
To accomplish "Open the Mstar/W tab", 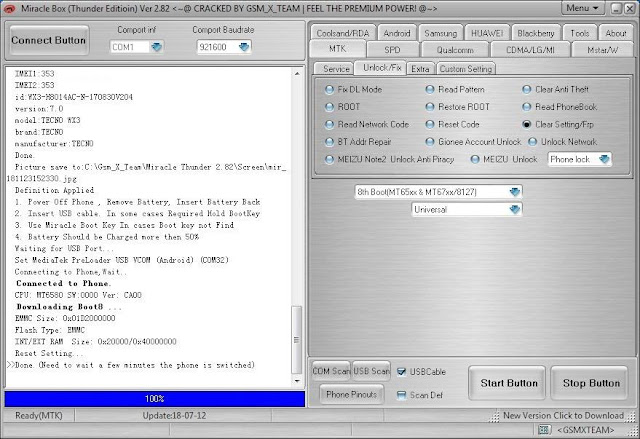I will [x=602, y=50].
